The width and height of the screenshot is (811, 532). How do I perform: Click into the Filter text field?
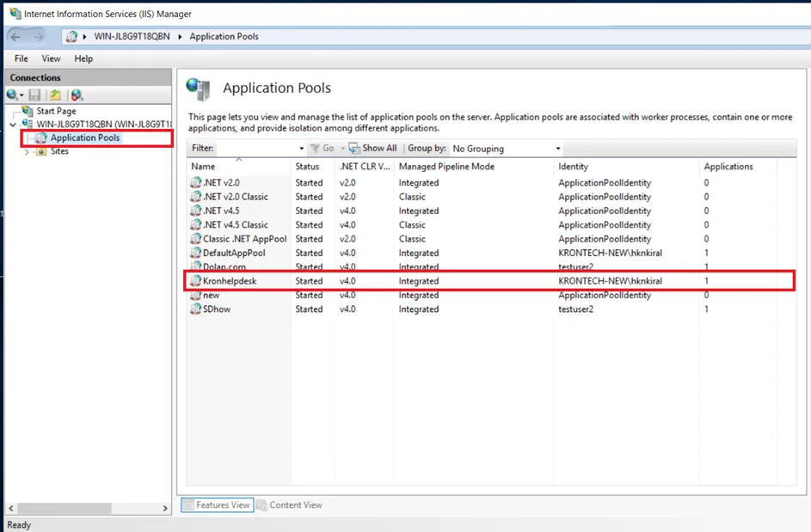click(x=256, y=149)
